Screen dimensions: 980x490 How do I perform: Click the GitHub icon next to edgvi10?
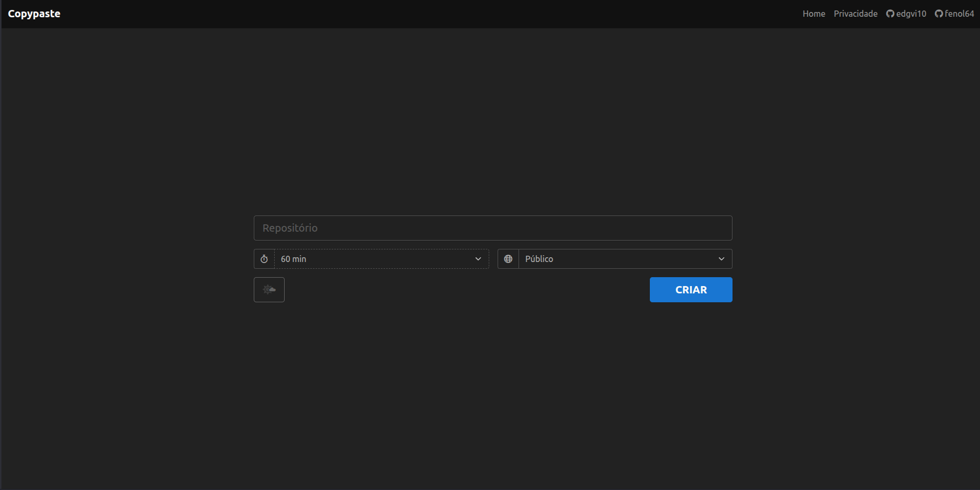(x=890, y=14)
